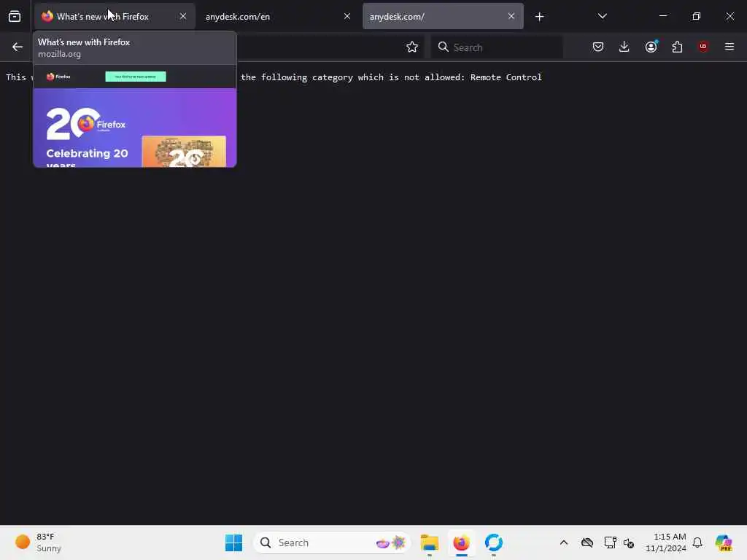The image size is (747, 560).
Task: Switch to What's new with Firefox tab
Action: 114,17
